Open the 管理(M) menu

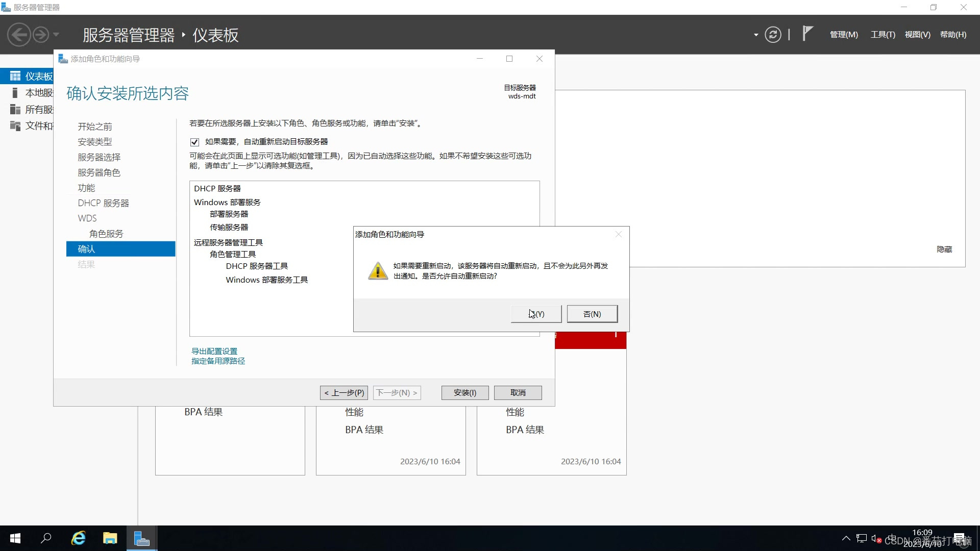pyautogui.click(x=844, y=35)
